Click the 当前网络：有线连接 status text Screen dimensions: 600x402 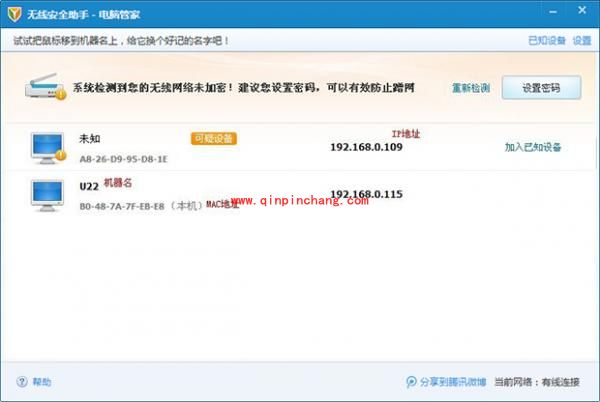pyautogui.click(x=537, y=382)
